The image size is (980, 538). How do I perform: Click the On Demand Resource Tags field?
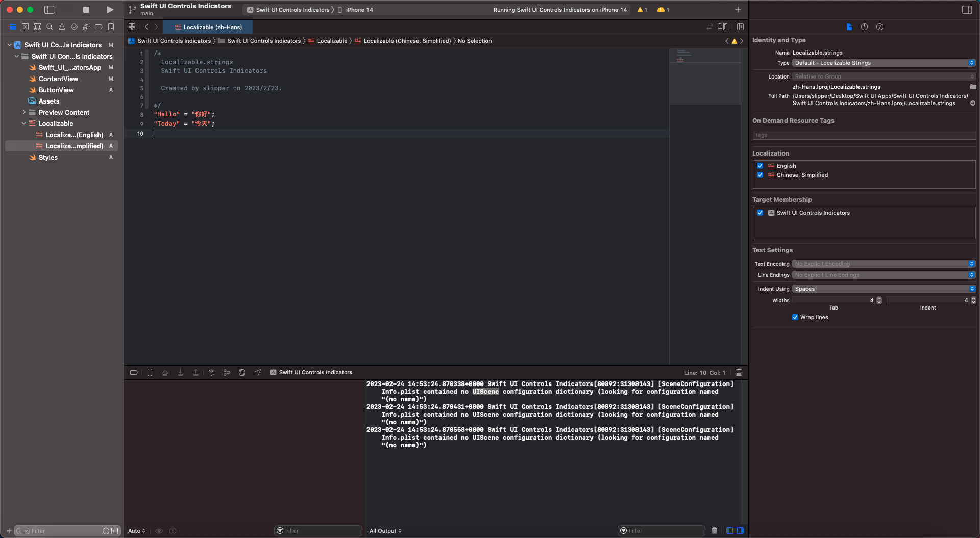pos(864,135)
